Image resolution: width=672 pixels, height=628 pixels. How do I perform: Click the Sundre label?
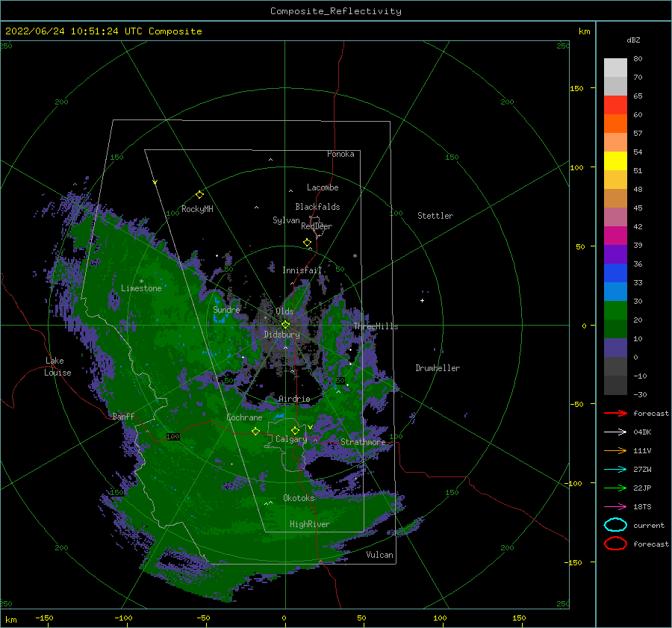(x=227, y=309)
